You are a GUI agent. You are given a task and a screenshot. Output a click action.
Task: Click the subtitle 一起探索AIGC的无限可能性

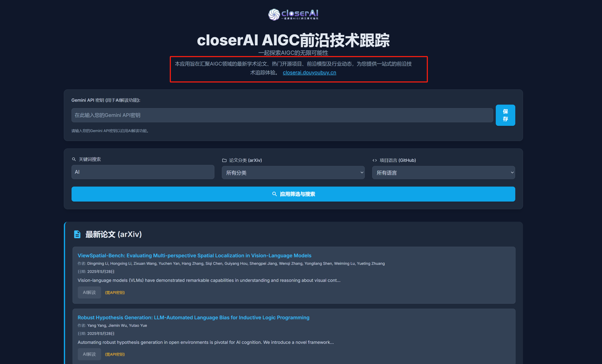point(293,53)
